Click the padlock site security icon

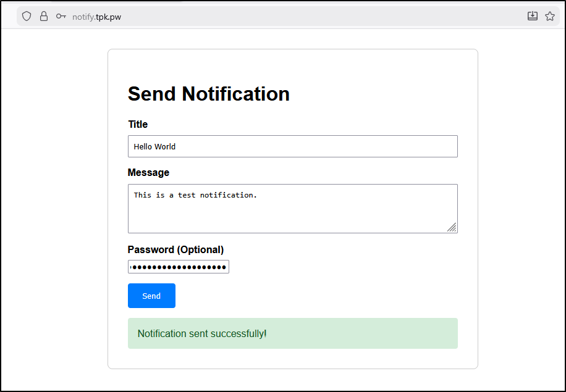(x=44, y=17)
